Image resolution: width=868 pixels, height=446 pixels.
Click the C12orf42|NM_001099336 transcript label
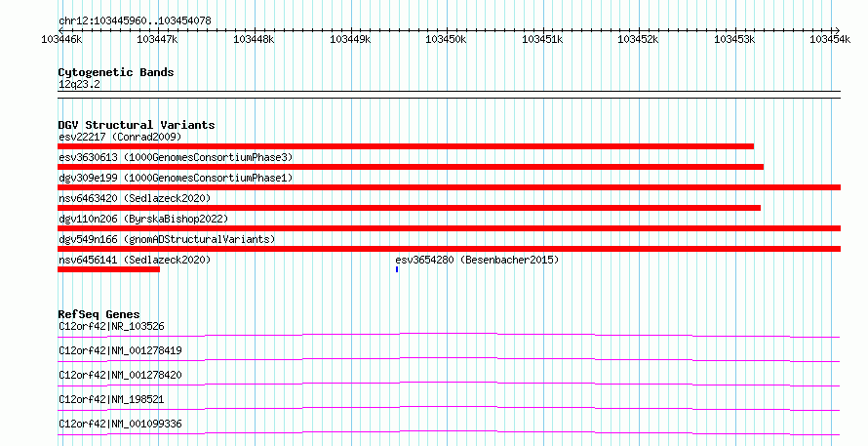(120, 424)
